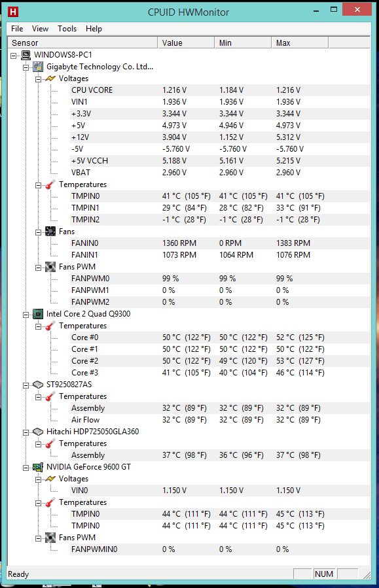Collapse the Intel Core 2 Quad Q9300 node

(x=26, y=315)
